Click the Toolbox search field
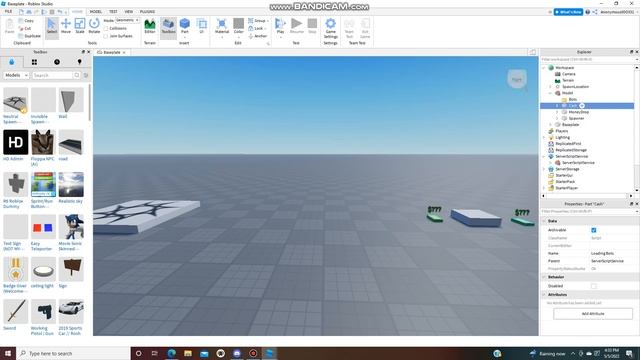 click(52, 75)
